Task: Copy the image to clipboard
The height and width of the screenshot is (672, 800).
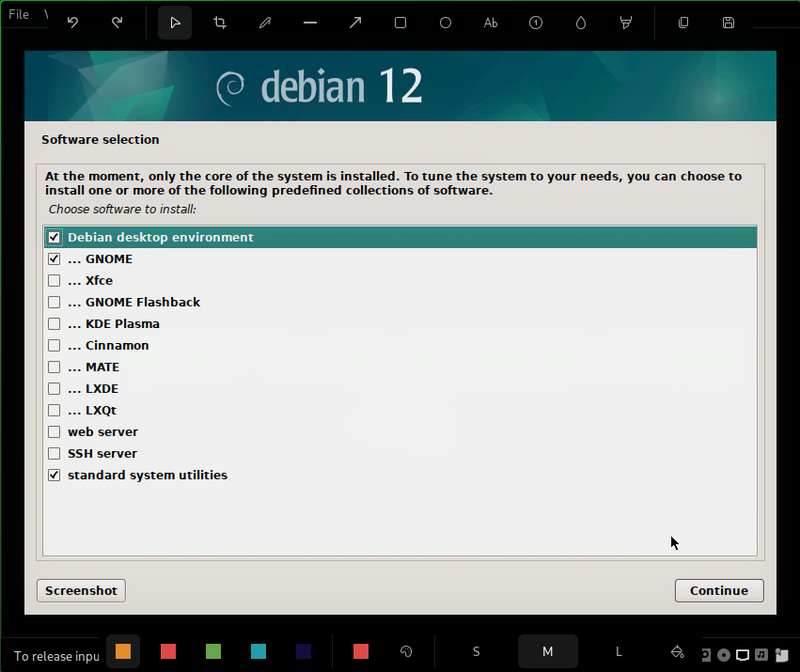Action: pyautogui.click(x=682, y=22)
